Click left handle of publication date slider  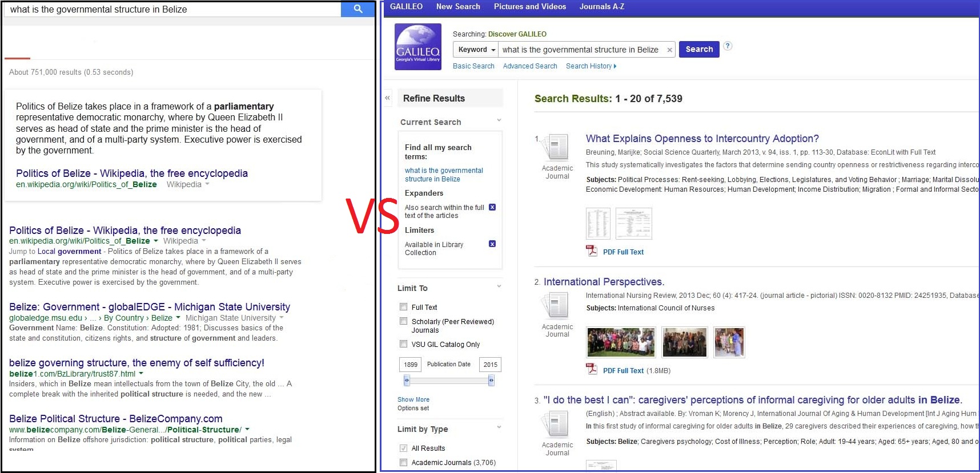[407, 380]
